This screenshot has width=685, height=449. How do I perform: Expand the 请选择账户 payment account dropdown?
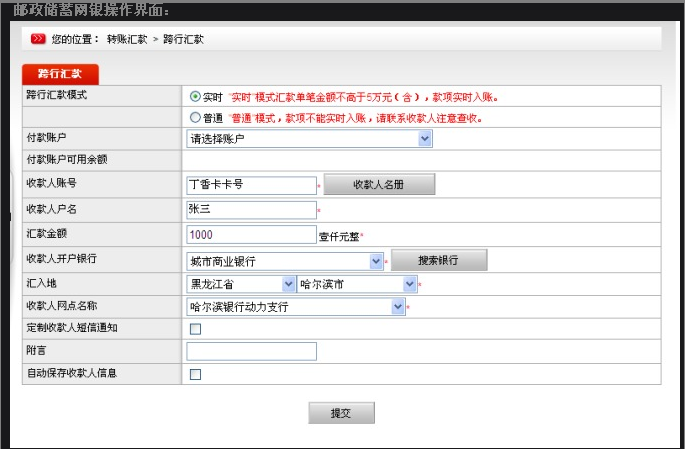pos(309,139)
